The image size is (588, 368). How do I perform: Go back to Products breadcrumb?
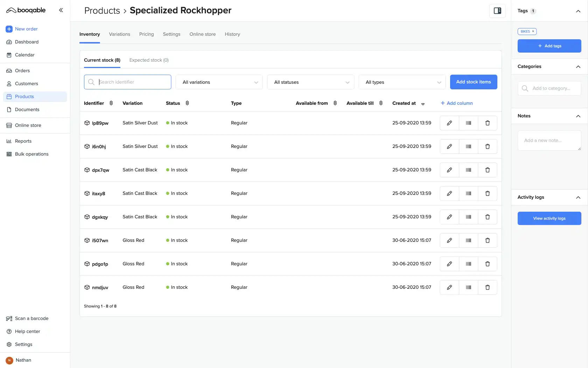[102, 11]
